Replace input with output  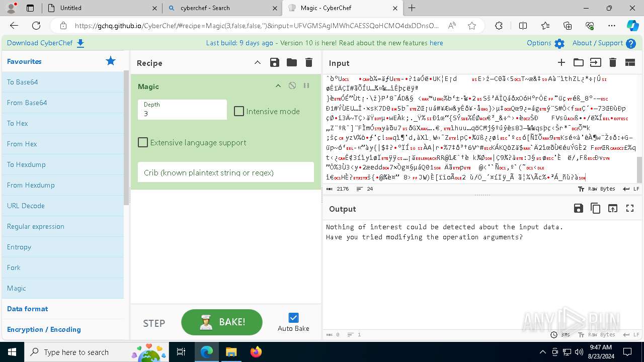coord(613,208)
